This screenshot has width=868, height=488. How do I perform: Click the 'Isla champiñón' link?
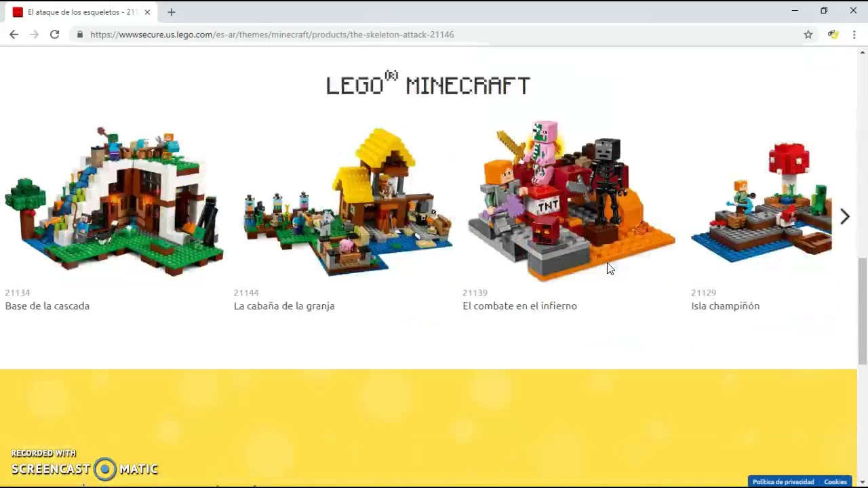point(726,306)
